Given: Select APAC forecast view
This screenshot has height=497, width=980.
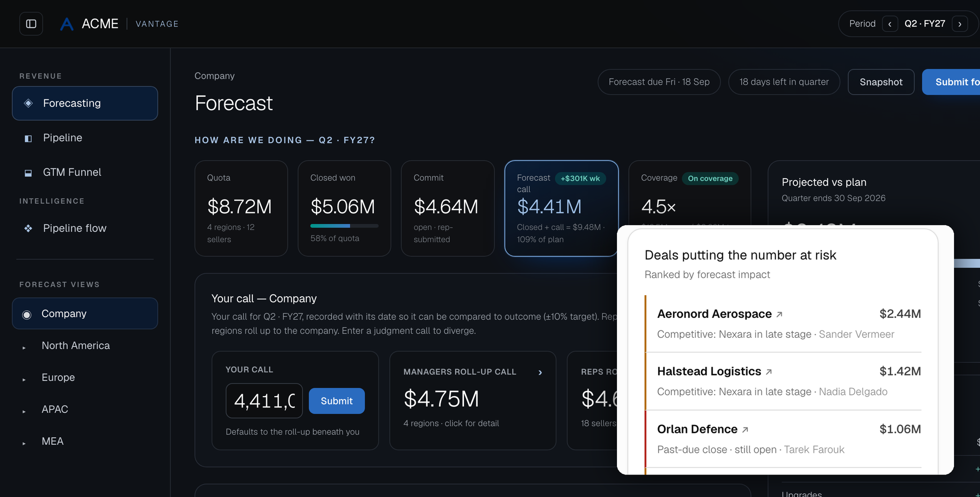Looking at the screenshot, I should pyautogui.click(x=55, y=409).
